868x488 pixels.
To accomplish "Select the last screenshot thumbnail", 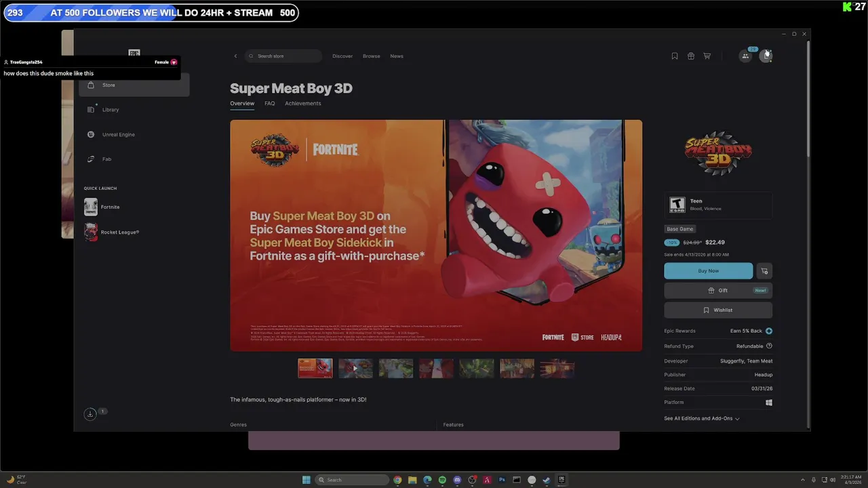I will (557, 368).
